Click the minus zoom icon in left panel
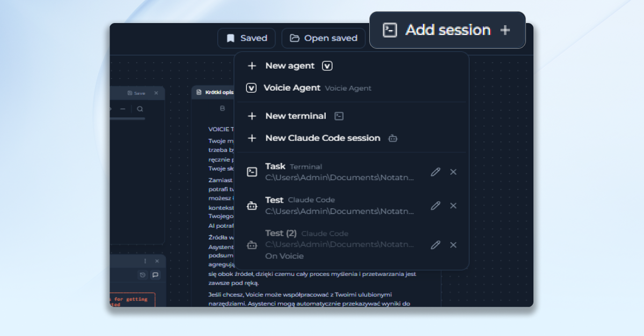The width and height of the screenshot is (644, 336). [x=122, y=109]
